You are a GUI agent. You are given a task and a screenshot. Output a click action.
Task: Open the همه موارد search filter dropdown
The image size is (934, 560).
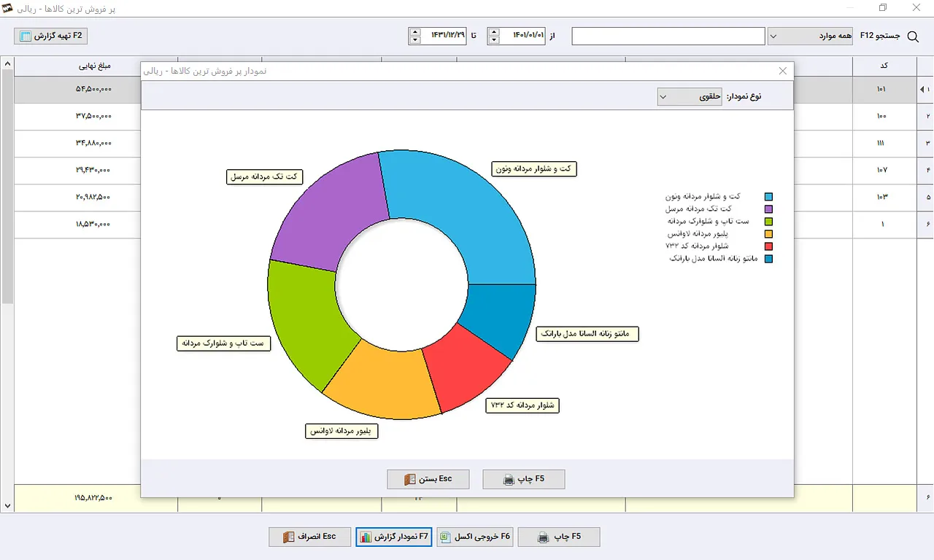(x=810, y=36)
